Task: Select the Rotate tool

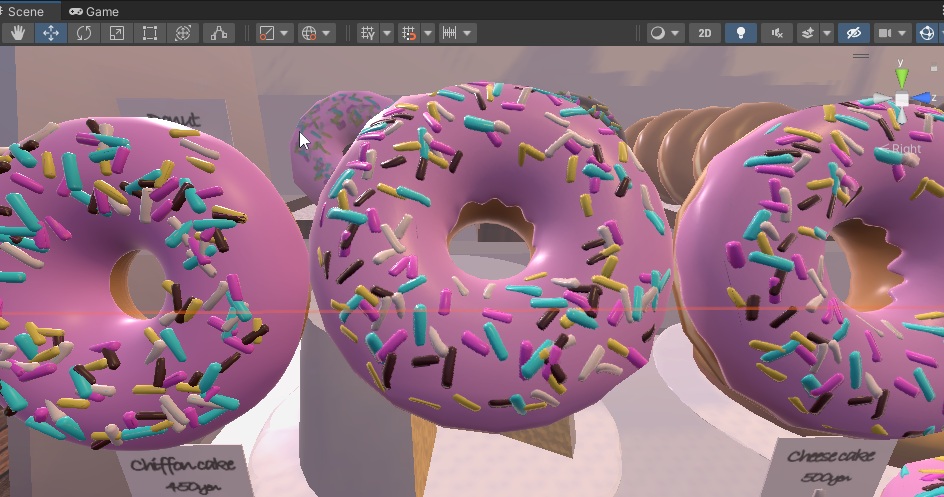Action: [x=84, y=33]
